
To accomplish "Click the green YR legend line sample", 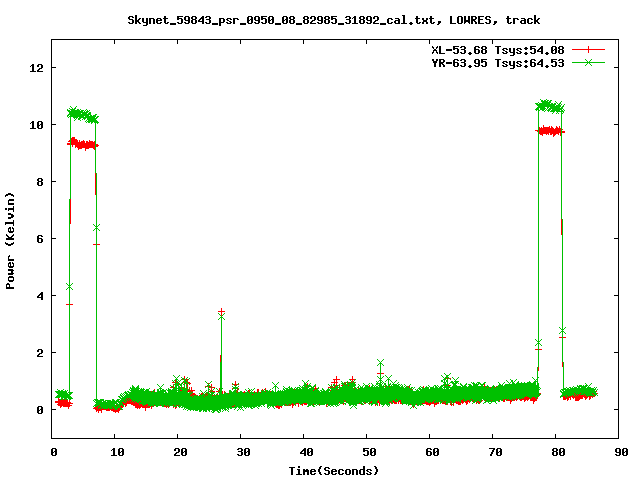I will click(588, 62).
